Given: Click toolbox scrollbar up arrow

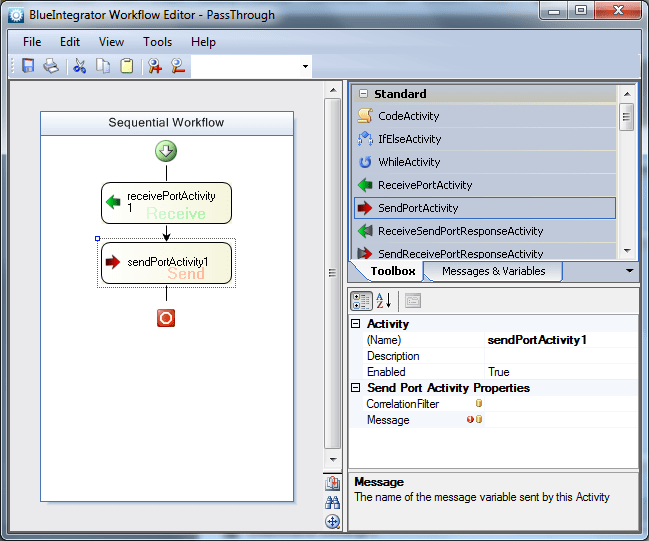Looking at the screenshot, I should coord(627,94).
